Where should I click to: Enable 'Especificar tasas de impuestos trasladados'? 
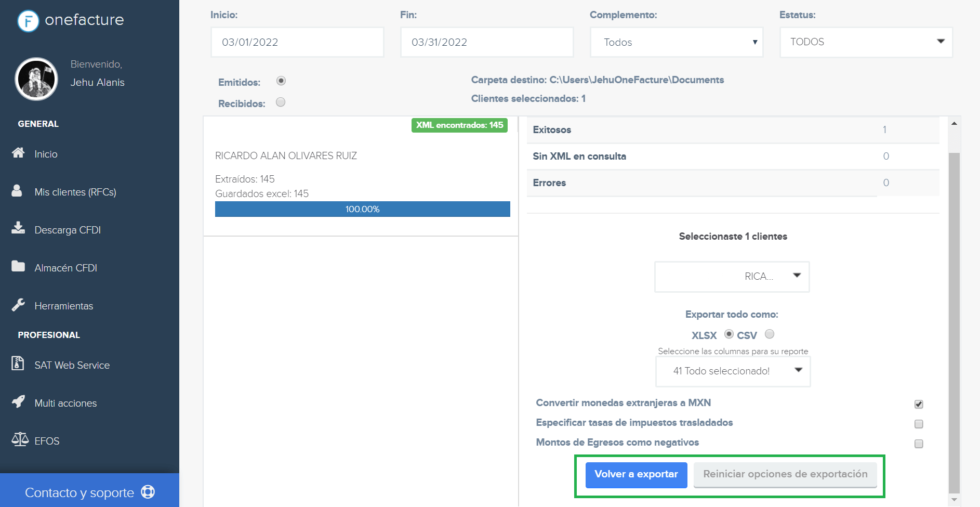tap(919, 424)
